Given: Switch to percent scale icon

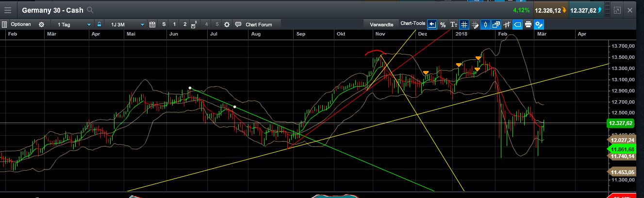Looking at the screenshot, I should (x=443, y=24).
